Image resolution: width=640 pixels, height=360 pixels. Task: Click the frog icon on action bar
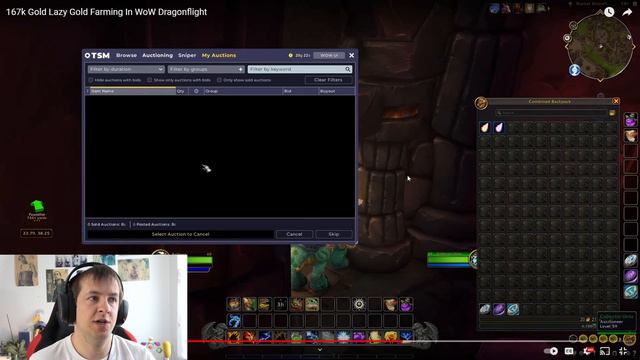pyautogui.click(x=312, y=304)
